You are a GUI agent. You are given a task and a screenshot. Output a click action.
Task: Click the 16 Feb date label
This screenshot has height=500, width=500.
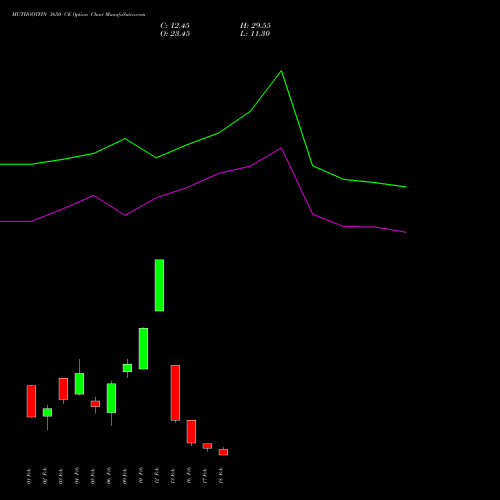click(189, 476)
